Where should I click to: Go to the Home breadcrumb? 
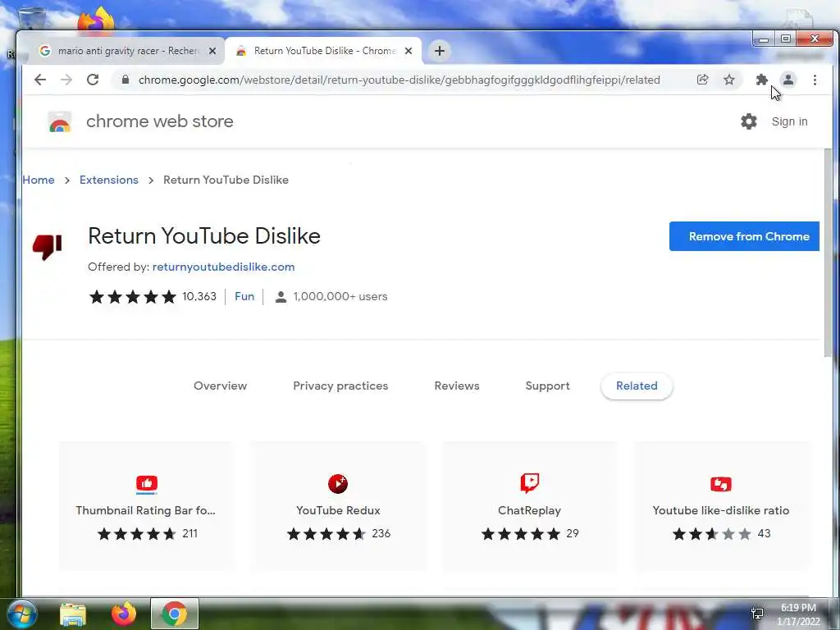(x=39, y=180)
